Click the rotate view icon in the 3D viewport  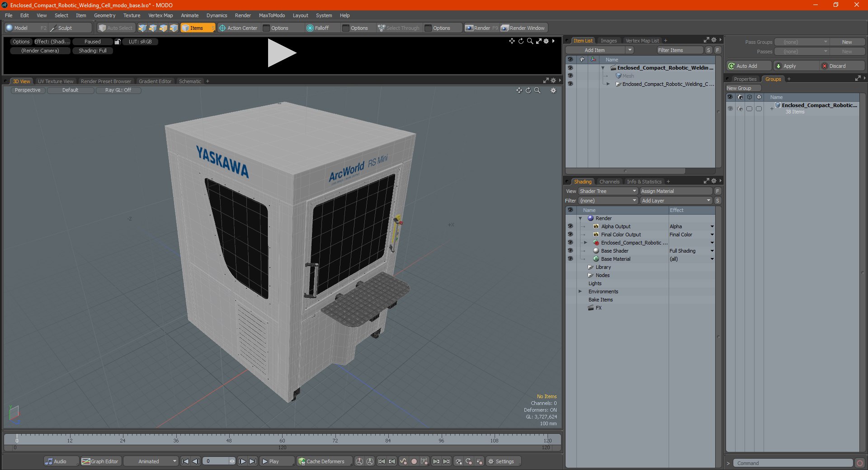pyautogui.click(x=528, y=90)
